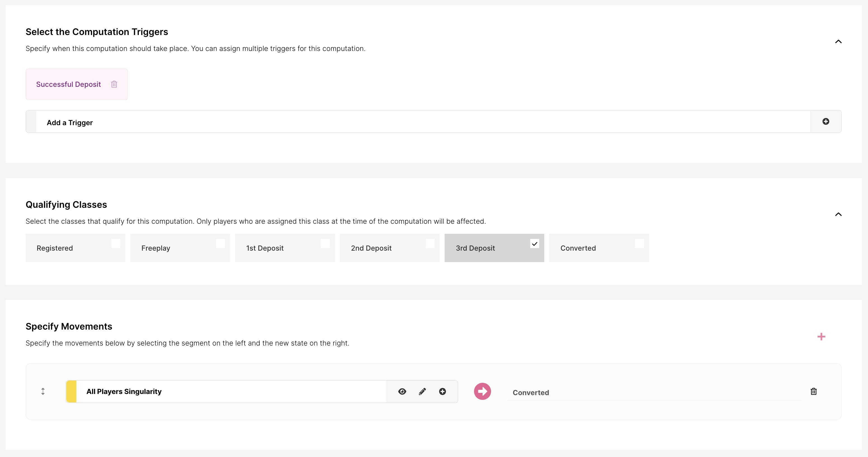This screenshot has height=457, width=868.
Task: Check the Registered class checkbox
Action: [x=116, y=244]
